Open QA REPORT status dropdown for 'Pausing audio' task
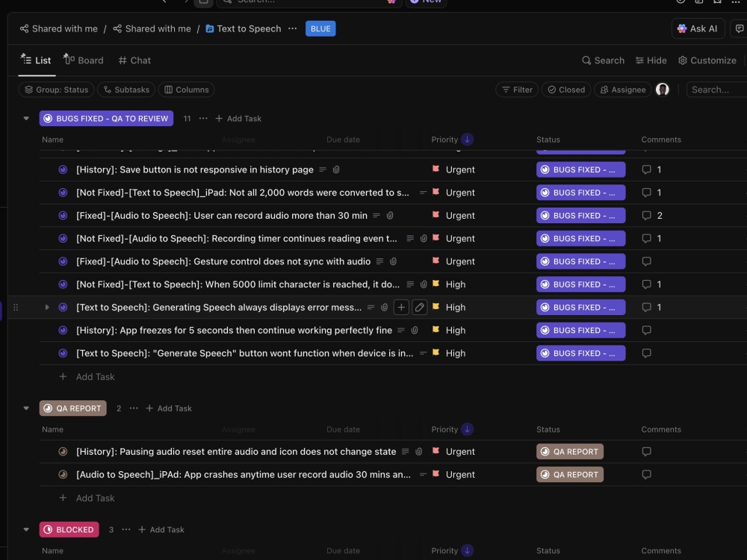 click(570, 452)
